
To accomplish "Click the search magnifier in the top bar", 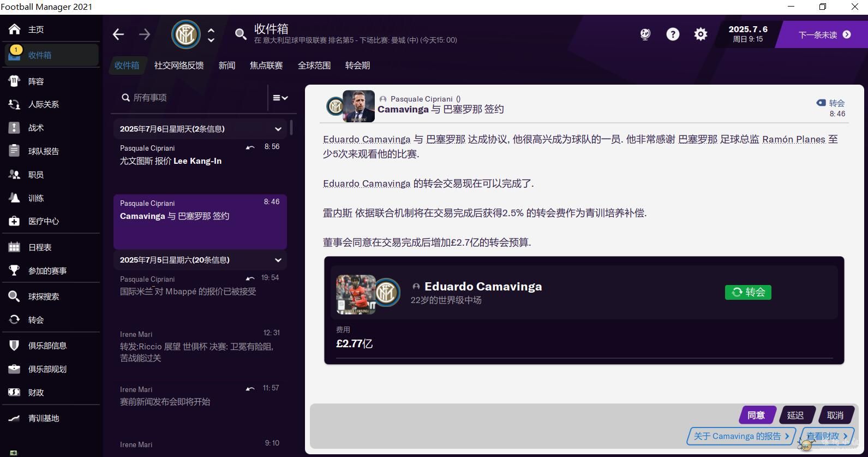I will [241, 34].
